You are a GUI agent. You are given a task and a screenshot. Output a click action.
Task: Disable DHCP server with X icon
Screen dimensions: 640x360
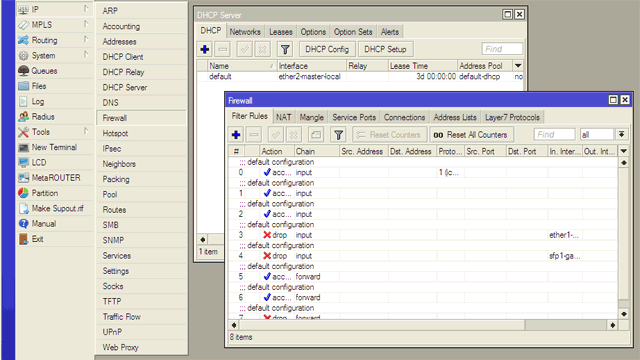click(x=262, y=49)
